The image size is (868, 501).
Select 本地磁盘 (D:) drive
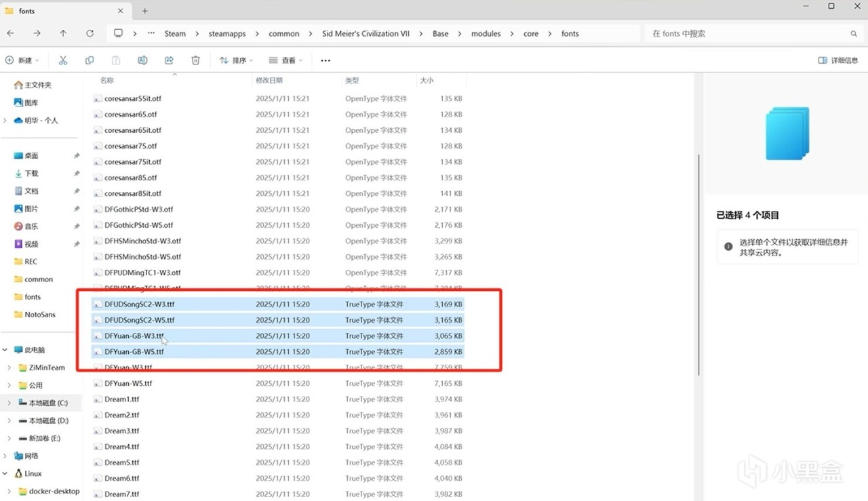(43, 420)
